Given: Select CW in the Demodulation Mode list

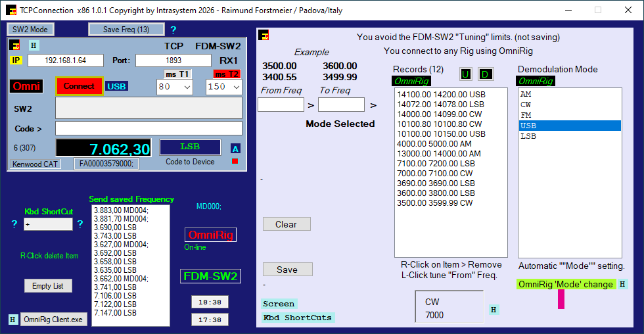Looking at the screenshot, I should point(526,105).
